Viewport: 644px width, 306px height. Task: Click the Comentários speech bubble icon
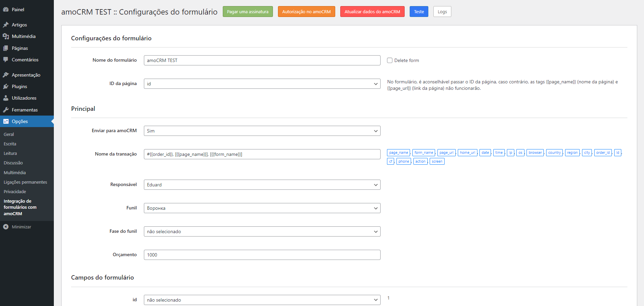click(x=6, y=60)
